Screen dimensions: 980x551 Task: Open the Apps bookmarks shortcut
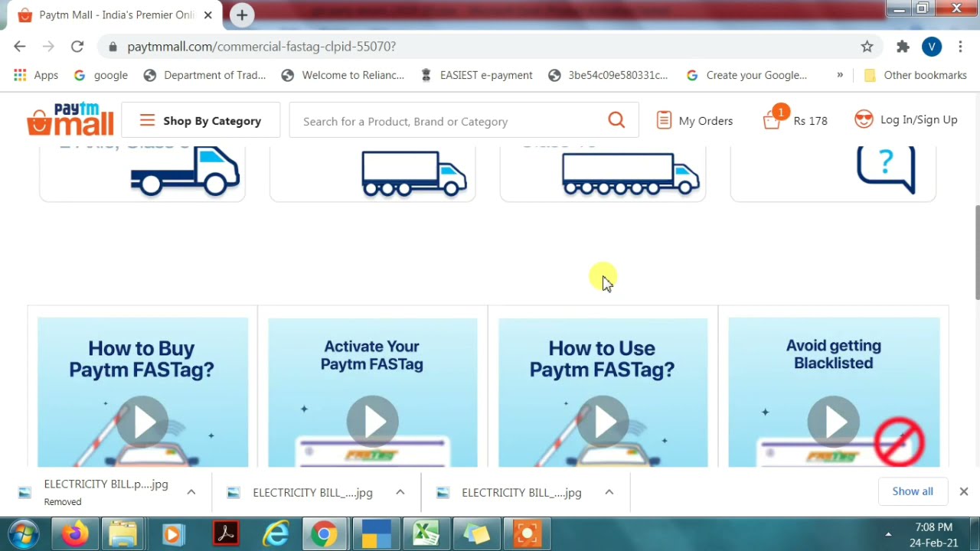pyautogui.click(x=36, y=75)
